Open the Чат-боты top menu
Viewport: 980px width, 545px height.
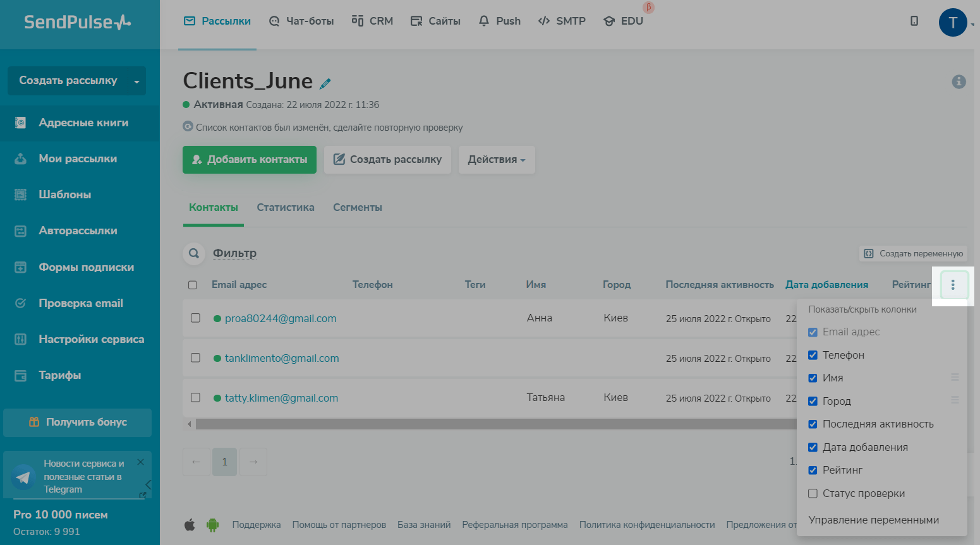pyautogui.click(x=301, y=21)
